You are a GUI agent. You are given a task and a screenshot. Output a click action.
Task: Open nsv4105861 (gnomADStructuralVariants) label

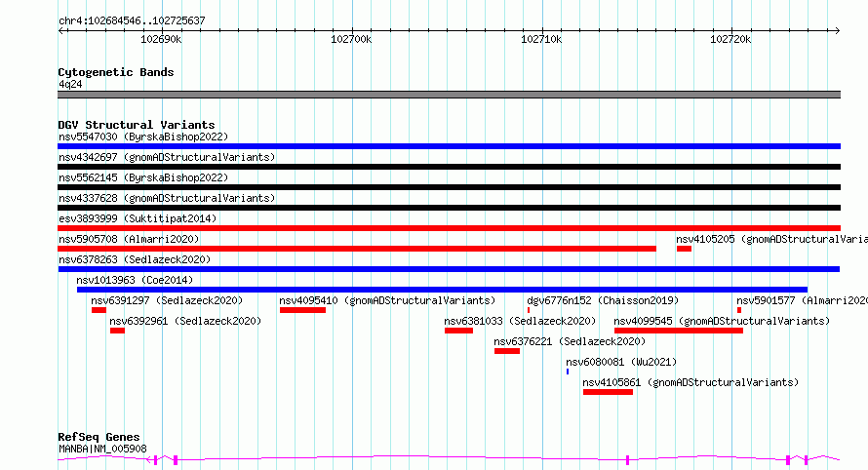point(690,382)
